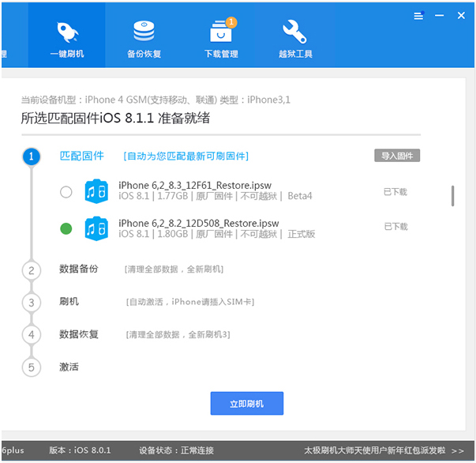Click the firmware list vertical scrollbar

click(452, 195)
